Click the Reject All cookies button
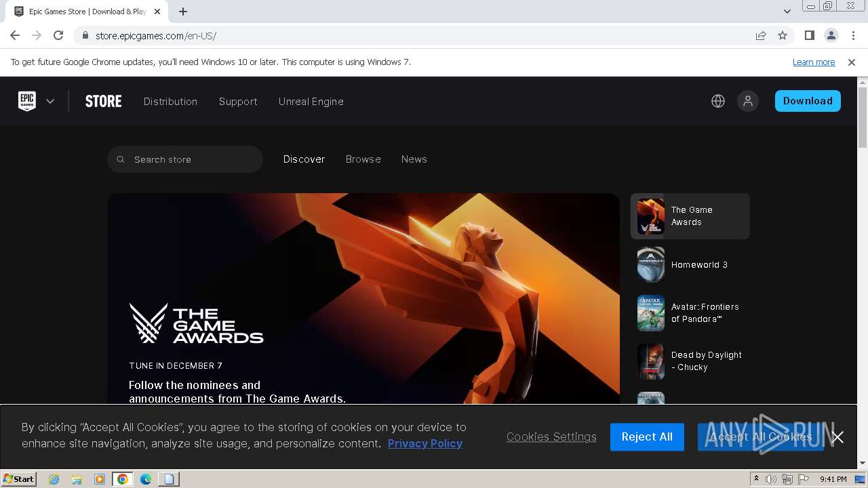The height and width of the screenshot is (488, 868). pyautogui.click(x=647, y=437)
